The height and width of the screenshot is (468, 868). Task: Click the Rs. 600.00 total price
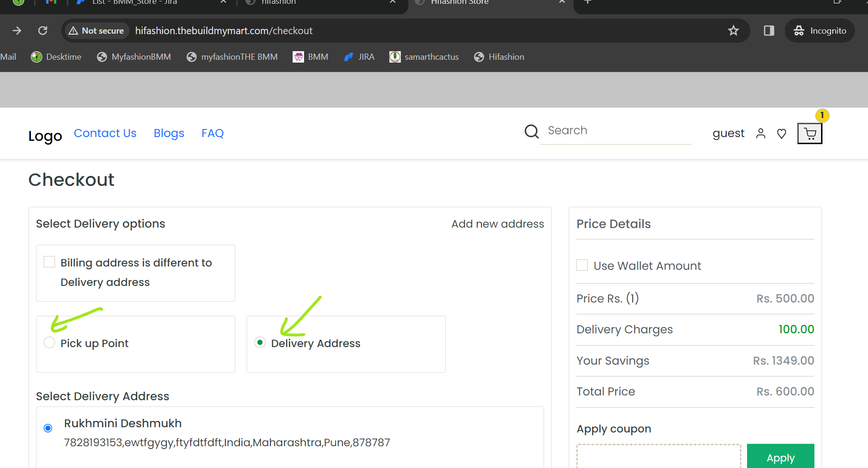tap(785, 392)
